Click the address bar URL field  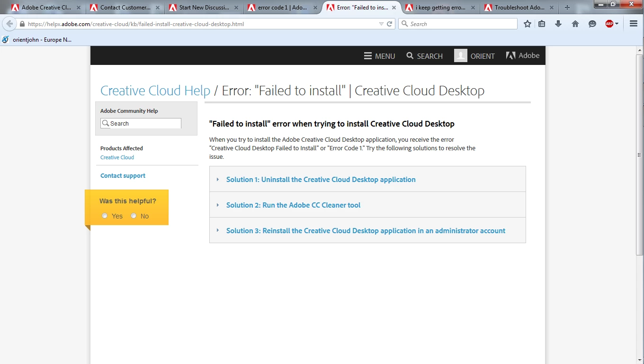[x=201, y=24]
